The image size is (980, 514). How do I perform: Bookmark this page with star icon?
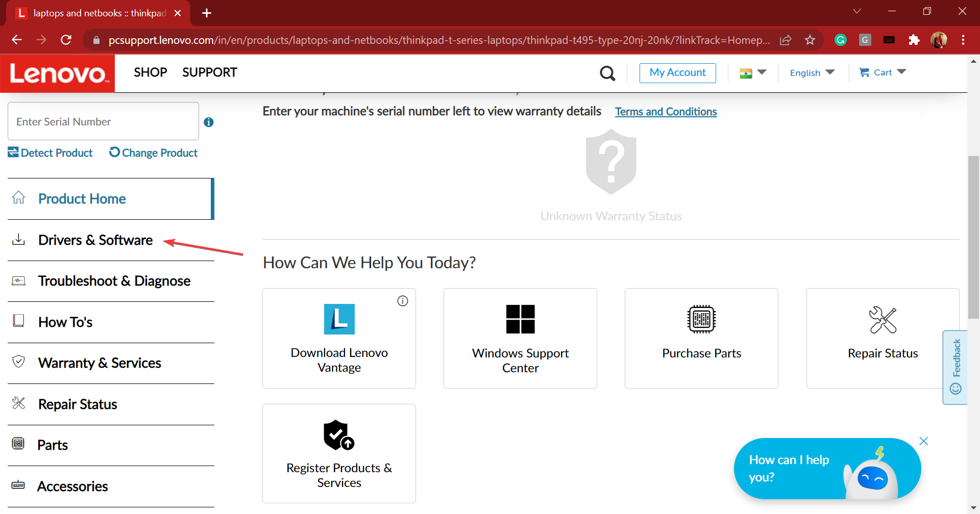(810, 40)
